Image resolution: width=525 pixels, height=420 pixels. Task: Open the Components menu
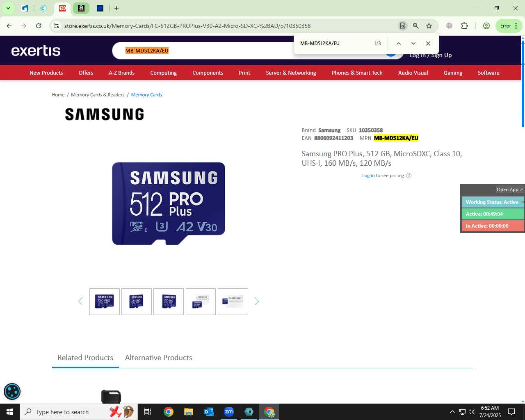click(x=208, y=73)
